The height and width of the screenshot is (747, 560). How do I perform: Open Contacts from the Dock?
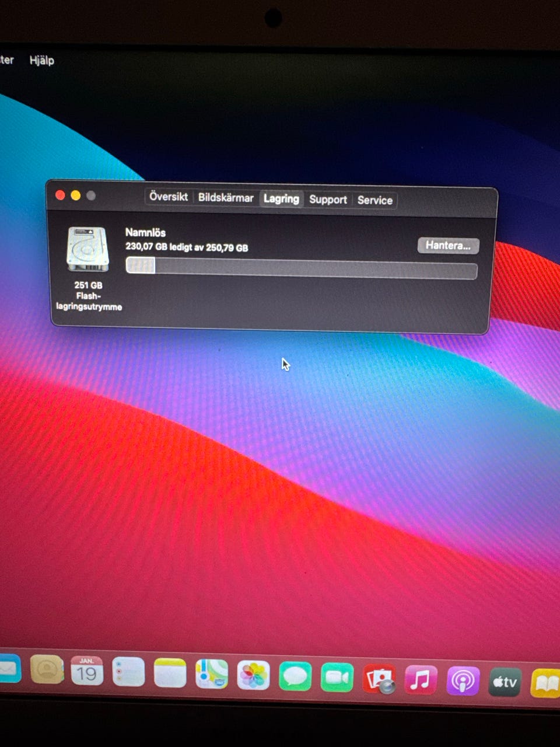(x=47, y=669)
